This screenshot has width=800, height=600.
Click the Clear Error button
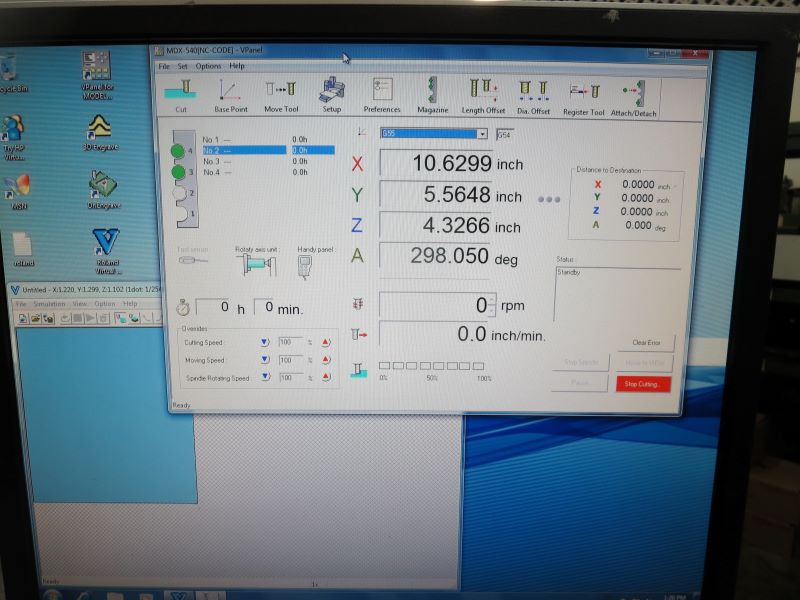pyautogui.click(x=646, y=343)
